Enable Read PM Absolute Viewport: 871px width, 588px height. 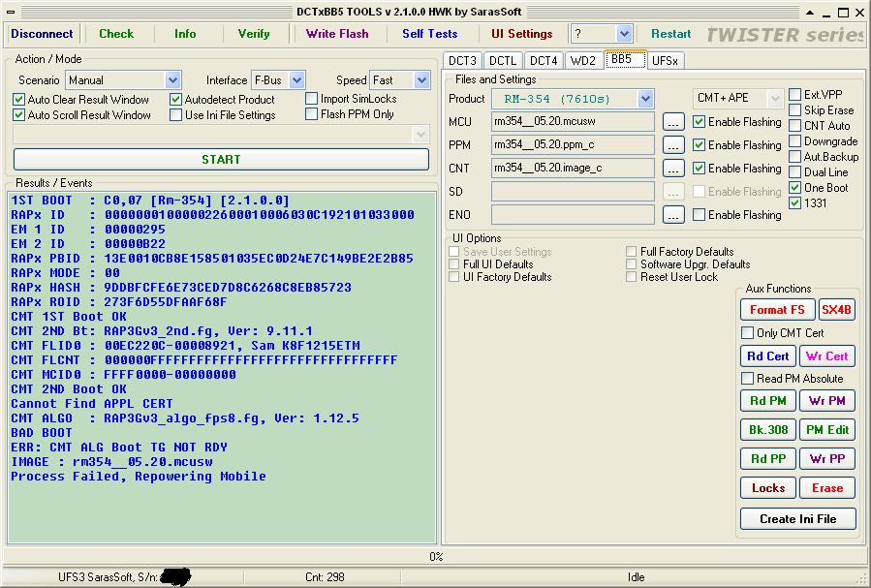point(748,379)
